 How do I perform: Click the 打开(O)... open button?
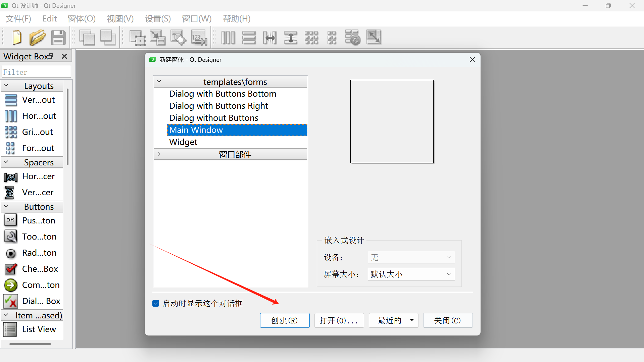point(339,320)
